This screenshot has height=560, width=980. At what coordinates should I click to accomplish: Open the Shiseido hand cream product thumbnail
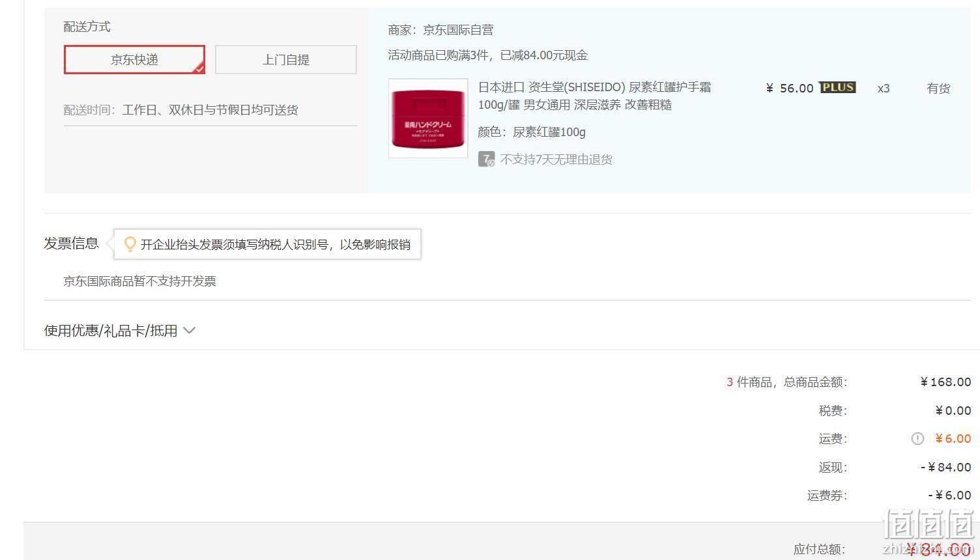tap(428, 118)
